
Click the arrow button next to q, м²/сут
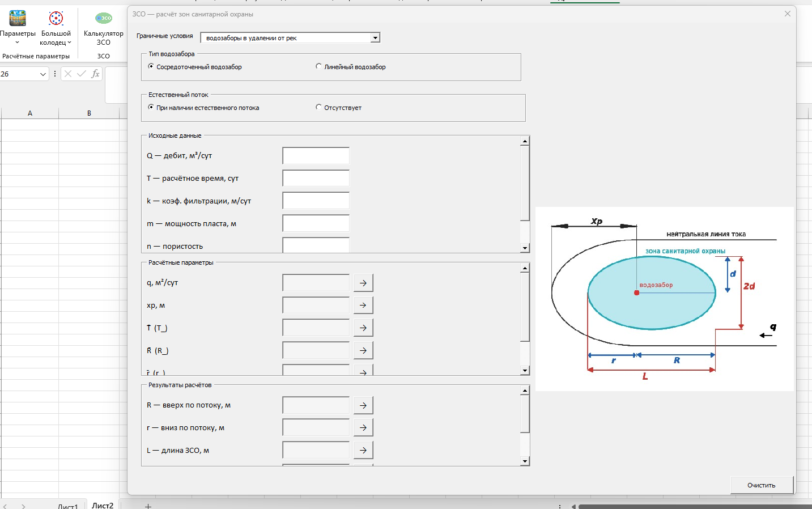[363, 283]
